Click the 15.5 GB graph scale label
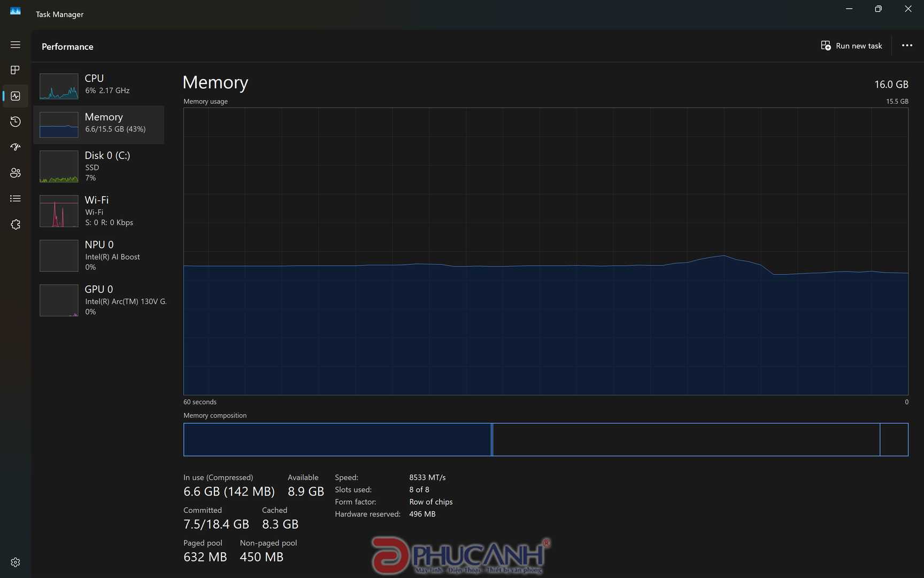 (x=897, y=101)
